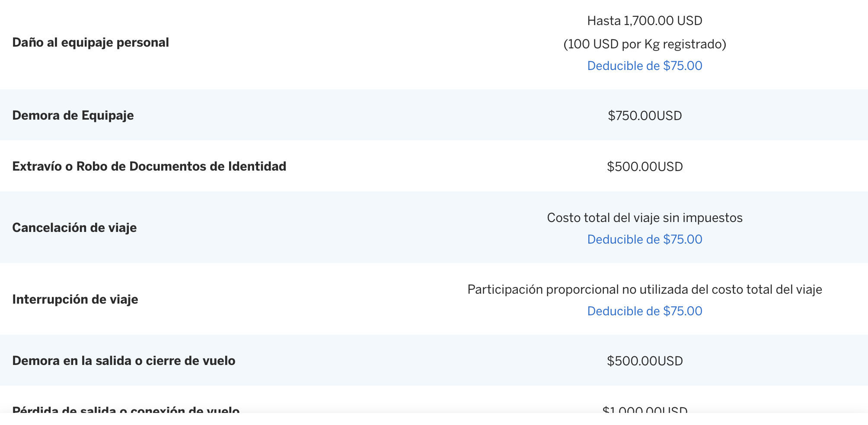Select $500.00USD in the flight departure delay row
Screen dimensions: 868x425
click(645, 361)
